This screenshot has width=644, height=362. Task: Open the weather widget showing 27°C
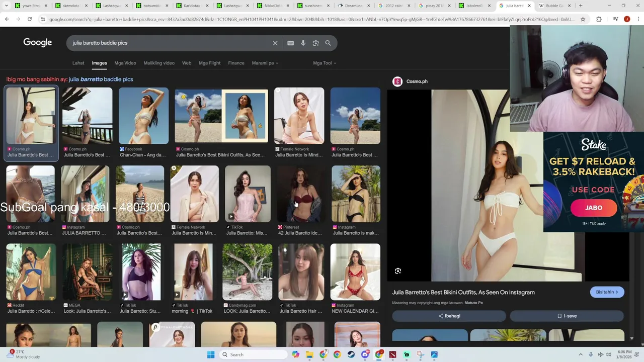click(24, 354)
